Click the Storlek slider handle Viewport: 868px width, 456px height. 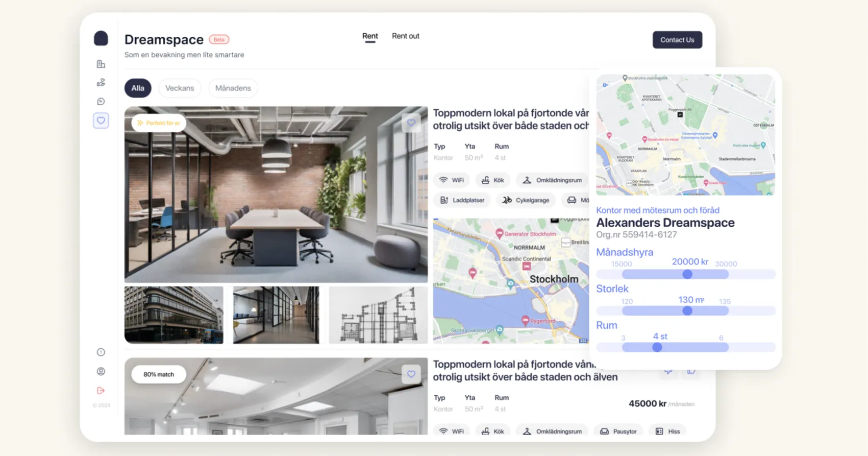point(687,310)
